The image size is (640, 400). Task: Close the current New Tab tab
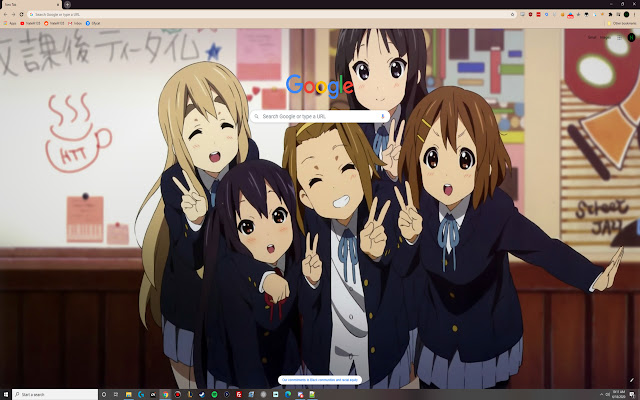click(x=58, y=4)
